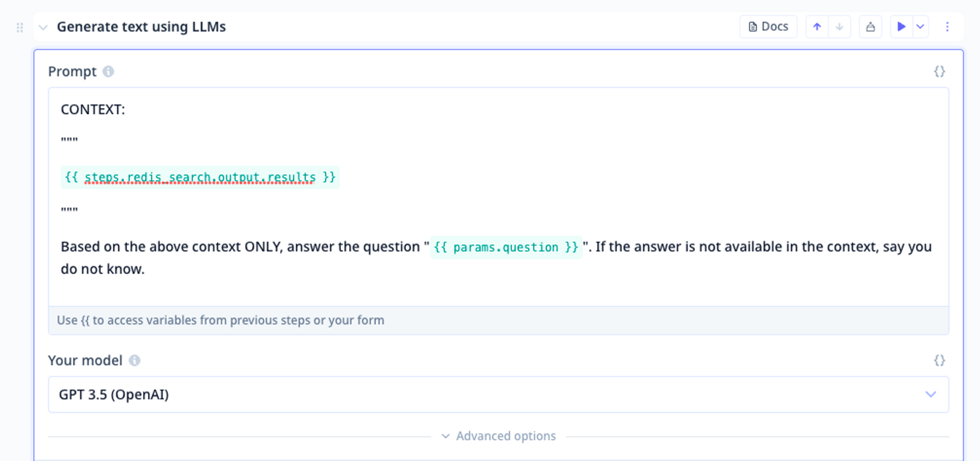Select the steps.redis_search.output.results variable chip

tap(200, 178)
